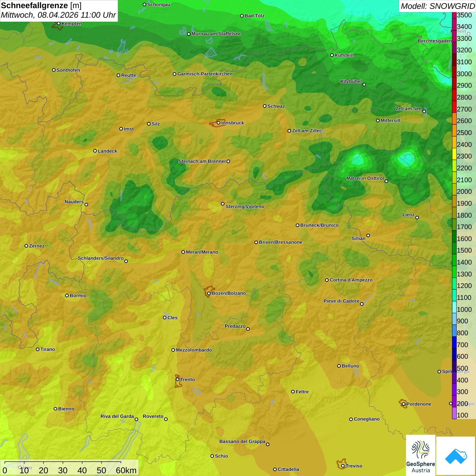Click the Pordenone city marker
The width and height of the screenshot is (476, 476).
tap(404, 404)
